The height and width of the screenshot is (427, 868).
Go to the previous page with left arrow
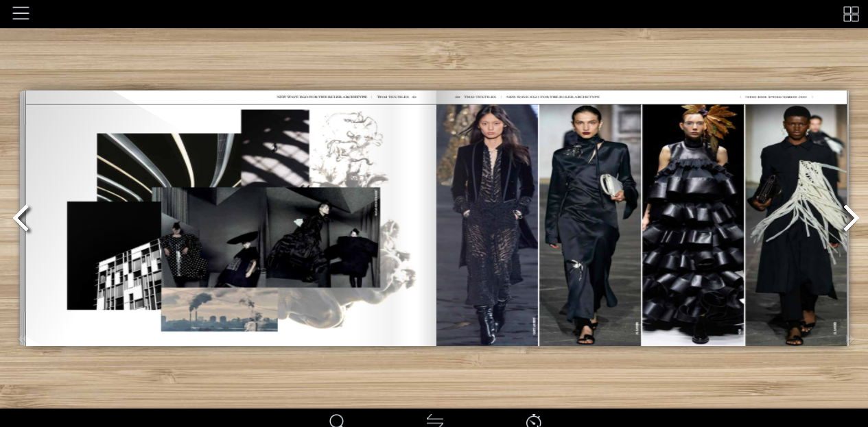[x=21, y=219]
